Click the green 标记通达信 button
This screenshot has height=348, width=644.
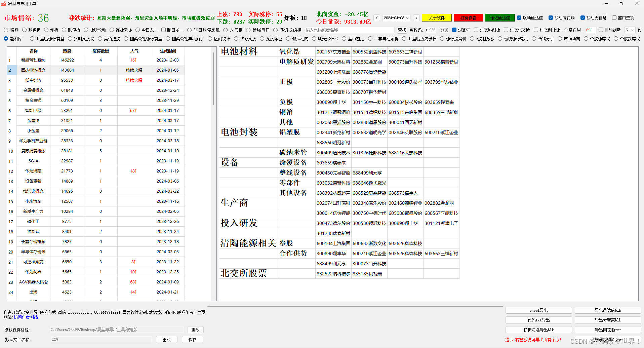coord(500,18)
